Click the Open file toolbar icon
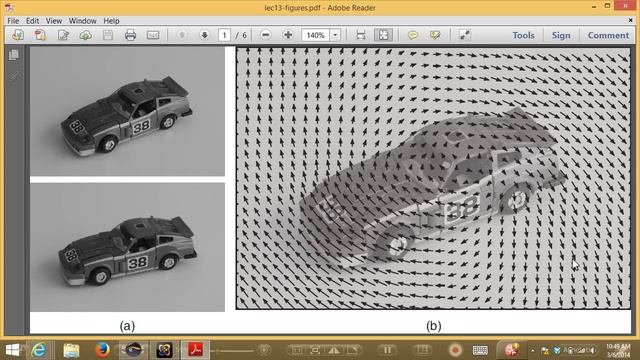Screen dimensions: 640x360 point(18,35)
